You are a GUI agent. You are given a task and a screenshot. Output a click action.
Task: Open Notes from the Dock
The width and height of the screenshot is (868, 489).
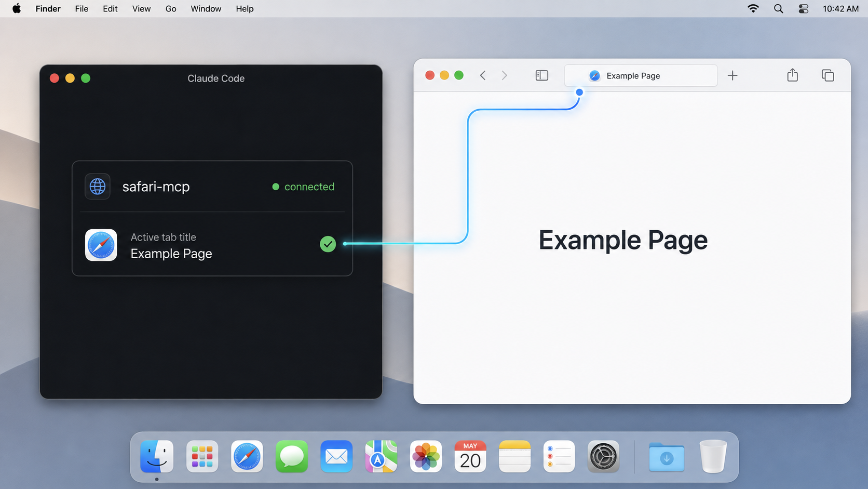tap(515, 457)
